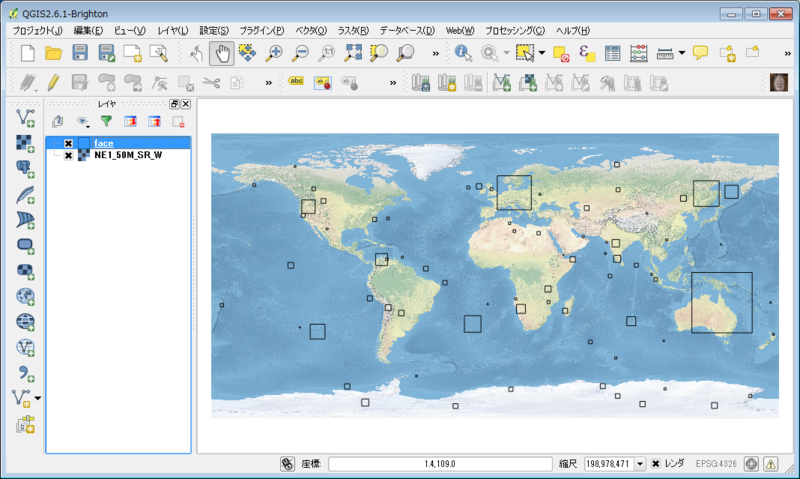Viewport: 800px width, 479px height.
Task: Select the face layer name
Action: click(x=104, y=143)
